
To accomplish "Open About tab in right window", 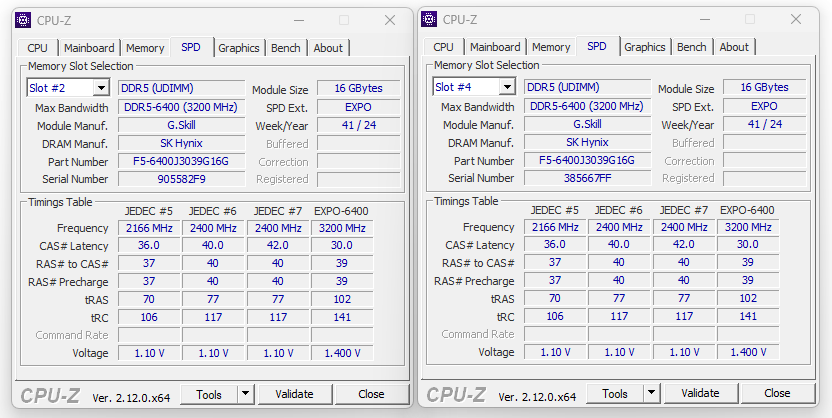I will click(x=734, y=47).
